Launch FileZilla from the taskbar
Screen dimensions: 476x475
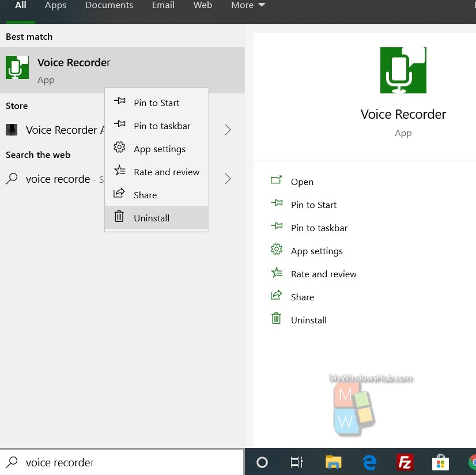(405, 462)
